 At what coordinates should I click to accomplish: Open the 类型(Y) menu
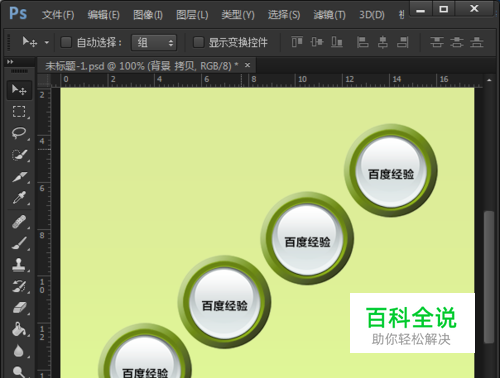tap(238, 15)
